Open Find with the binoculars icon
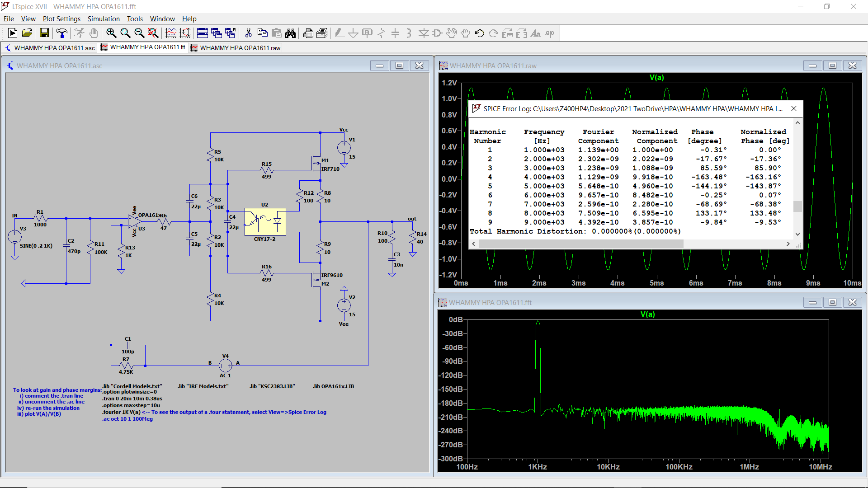The image size is (868, 488). click(x=290, y=33)
